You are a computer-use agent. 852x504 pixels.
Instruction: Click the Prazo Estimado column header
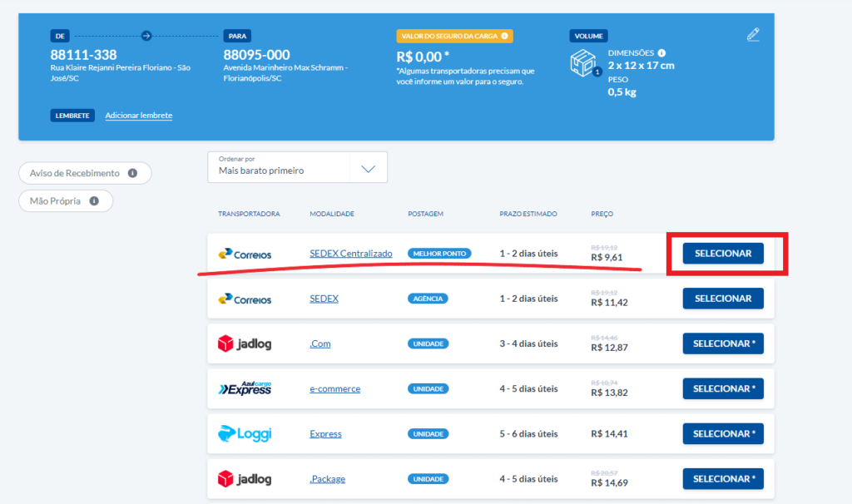click(528, 214)
